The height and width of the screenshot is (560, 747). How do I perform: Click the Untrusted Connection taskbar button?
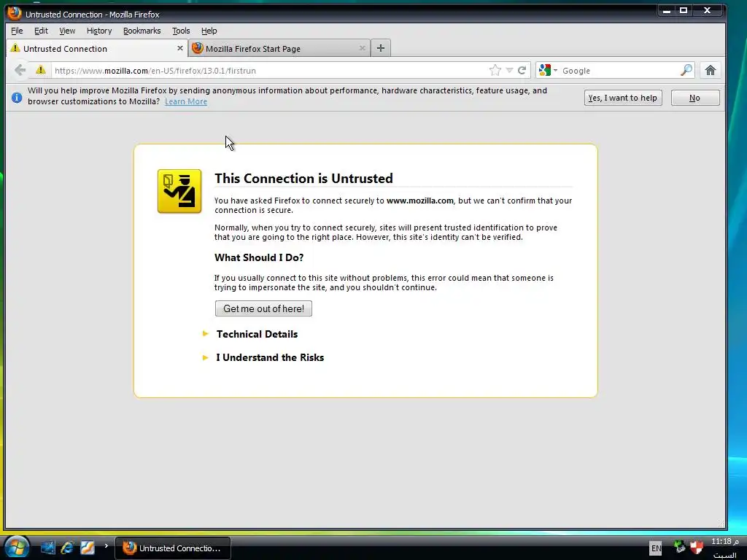coord(173,548)
